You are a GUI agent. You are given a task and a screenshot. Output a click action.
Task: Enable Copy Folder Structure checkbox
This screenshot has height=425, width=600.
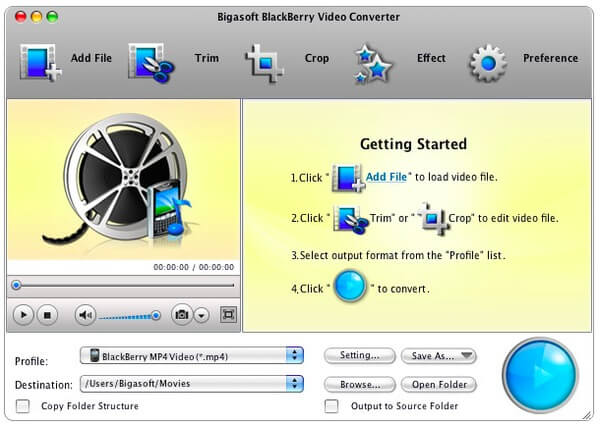click(23, 406)
